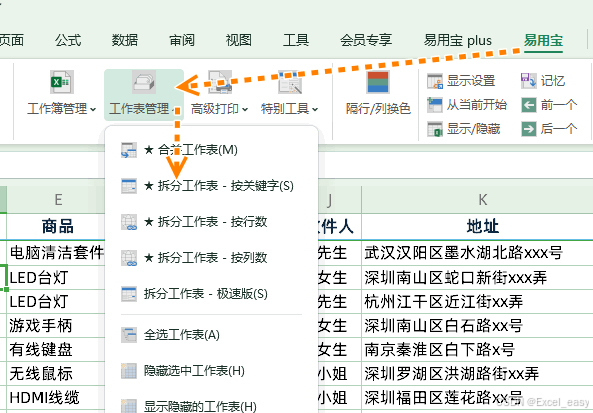Click the 合并工作表 menu icon

[x=129, y=150]
